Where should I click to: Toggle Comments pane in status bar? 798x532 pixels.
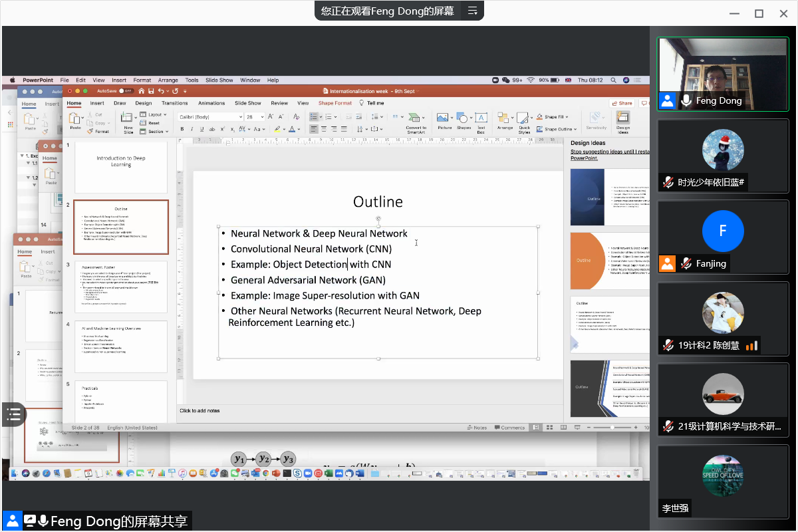point(509,428)
